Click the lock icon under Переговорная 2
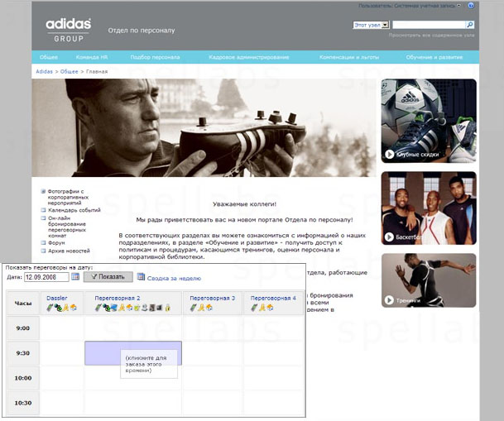 pos(167,308)
